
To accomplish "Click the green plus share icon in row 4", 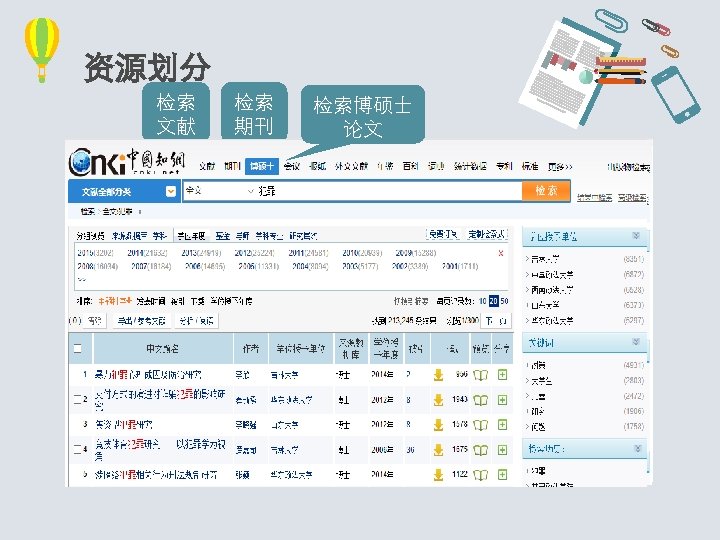I will tap(502, 449).
